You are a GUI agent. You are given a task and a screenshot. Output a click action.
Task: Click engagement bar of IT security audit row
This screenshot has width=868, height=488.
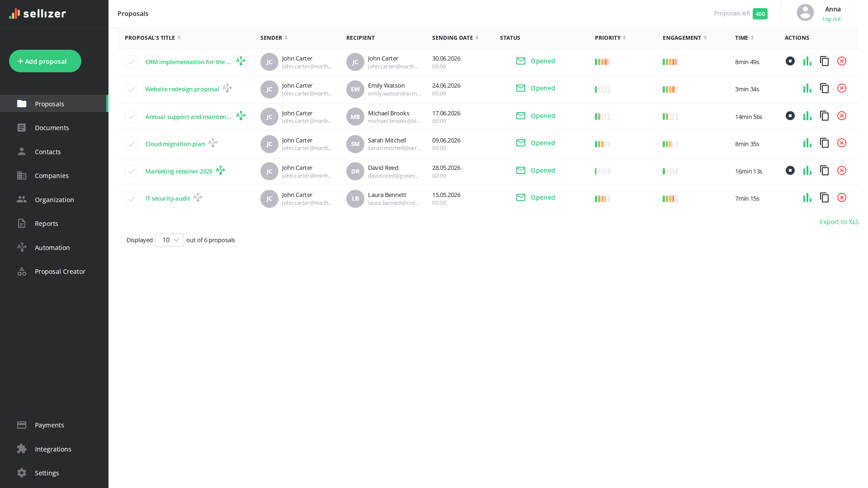tap(670, 199)
